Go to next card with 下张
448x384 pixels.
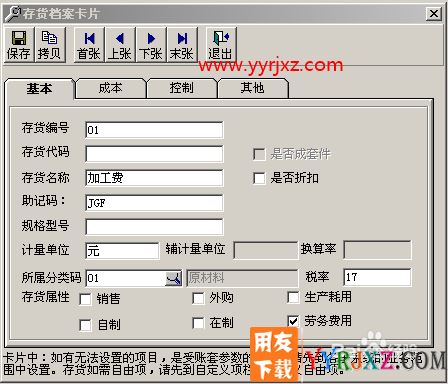(151, 45)
